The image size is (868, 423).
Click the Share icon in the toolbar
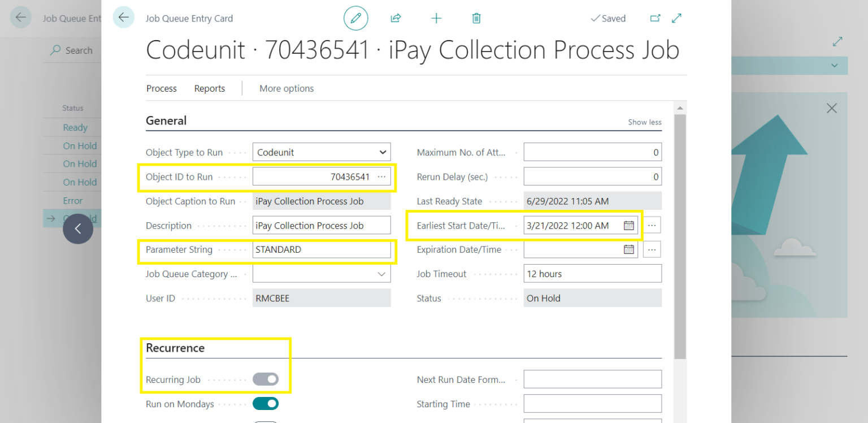[396, 18]
